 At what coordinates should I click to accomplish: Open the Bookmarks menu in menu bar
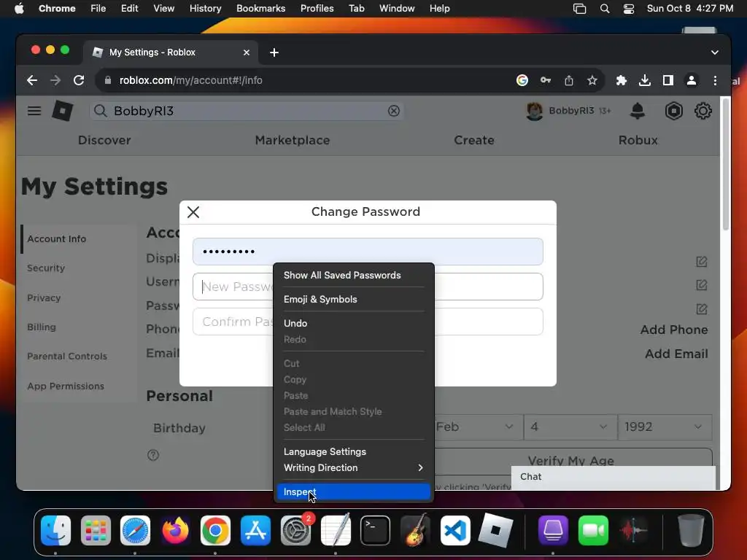260,9
